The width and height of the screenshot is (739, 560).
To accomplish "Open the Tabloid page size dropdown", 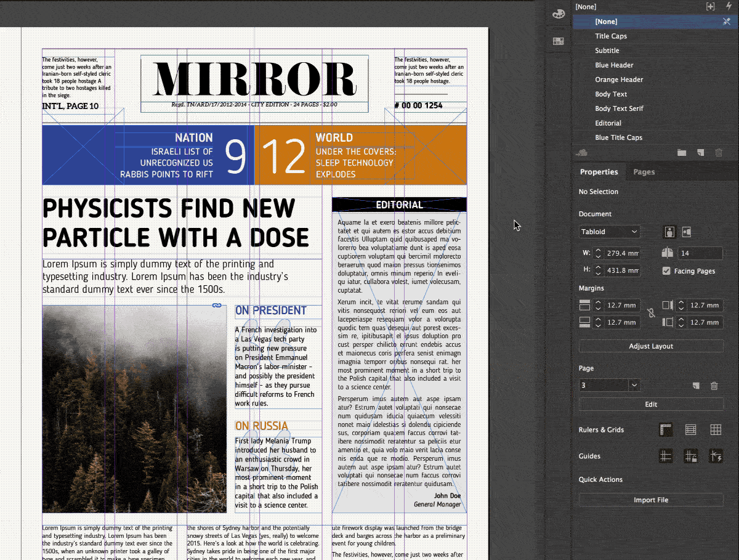I will pos(609,232).
